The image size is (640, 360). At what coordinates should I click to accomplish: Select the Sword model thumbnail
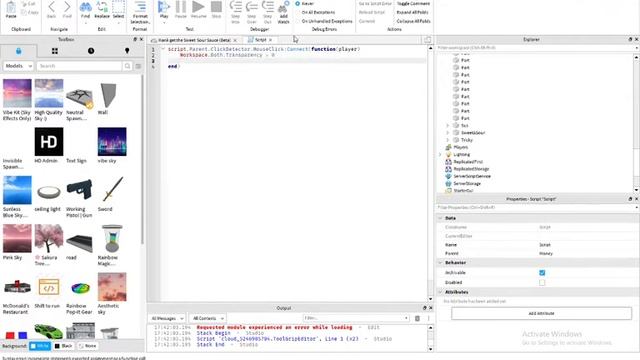click(112, 190)
